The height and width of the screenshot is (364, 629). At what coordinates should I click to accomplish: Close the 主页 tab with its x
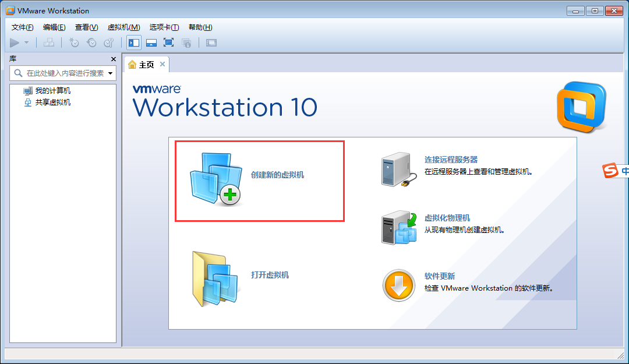click(x=162, y=64)
